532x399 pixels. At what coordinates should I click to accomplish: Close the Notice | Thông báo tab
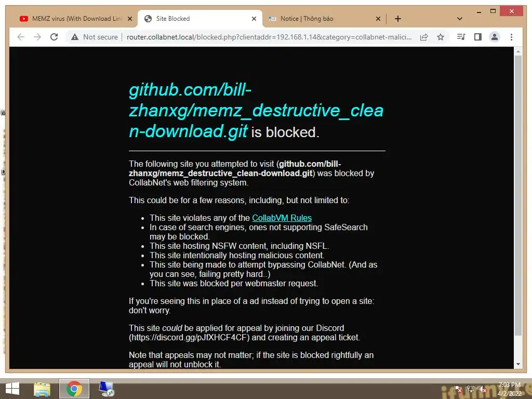point(378,19)
